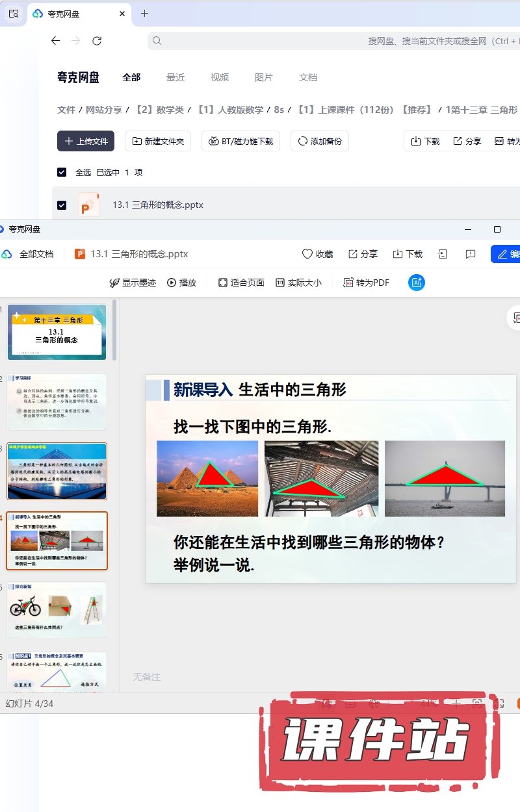
Task: Favorite the document with the 收藏 heart
Action: pyautogui.click(x=318, y=254)
